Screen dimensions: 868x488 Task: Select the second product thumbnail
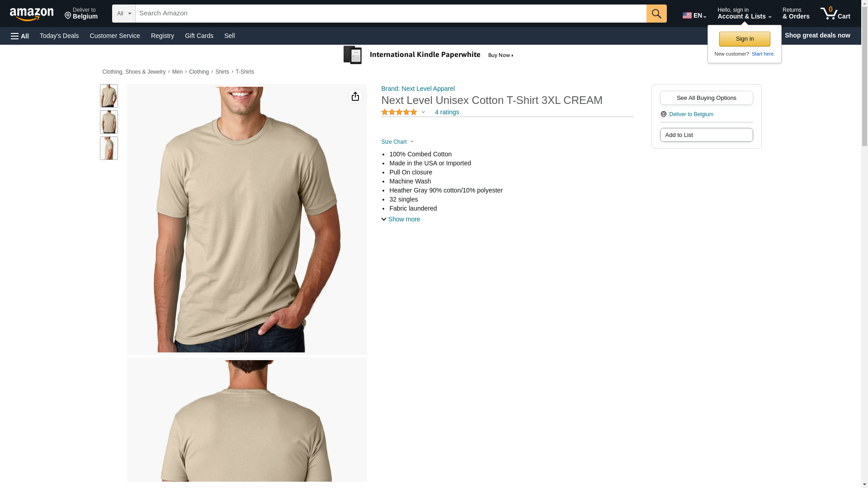pos(109,122)
